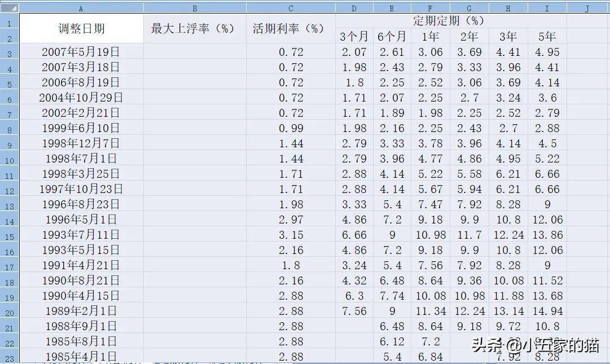This screenshot has width=610, height=364.
Task: Select the date cell 1998年12月7日
Action: (x=81, y=143)
